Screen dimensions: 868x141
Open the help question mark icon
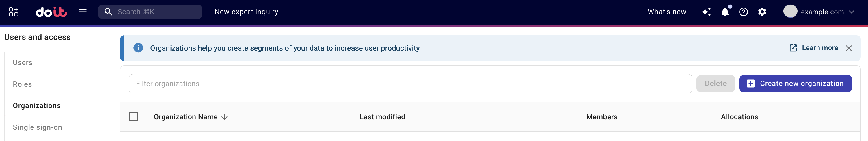[x=744, y=12]
